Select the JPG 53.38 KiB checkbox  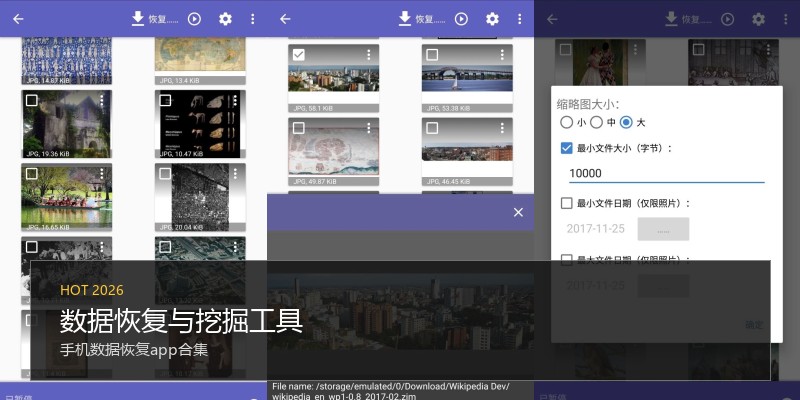[x=432, y=55]
